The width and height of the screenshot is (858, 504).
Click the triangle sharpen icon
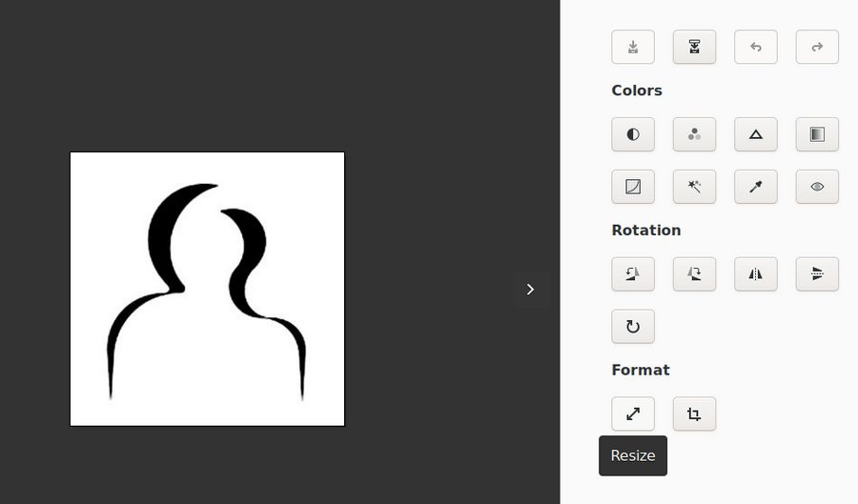click(x=756, y=134)
